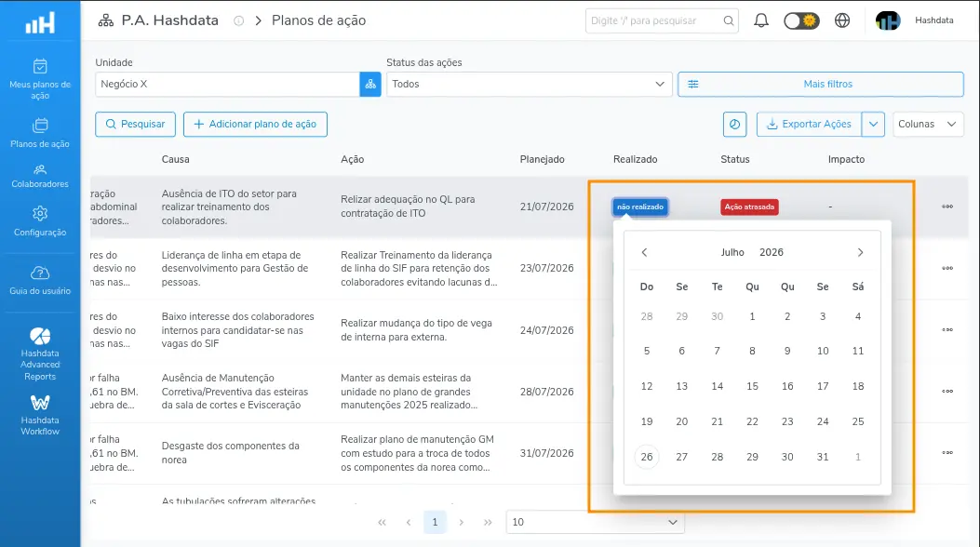The height and width of the screenshot is (547, 980).
Task: Click the unit hierarchy icon beside Negócio X
Action: click(370, 85)
